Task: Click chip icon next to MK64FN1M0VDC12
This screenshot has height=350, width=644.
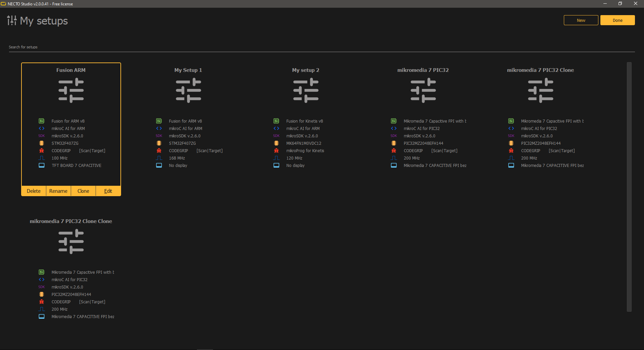Action: (276, 143)
